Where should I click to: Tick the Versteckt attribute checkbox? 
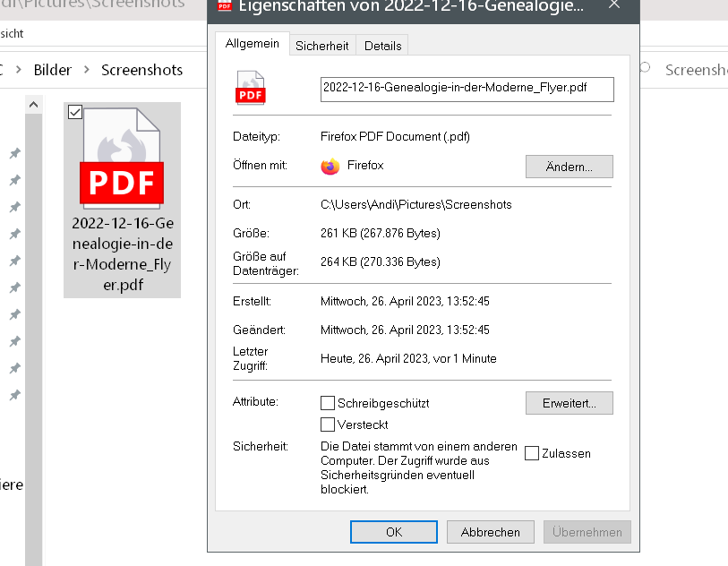(328, 424)
